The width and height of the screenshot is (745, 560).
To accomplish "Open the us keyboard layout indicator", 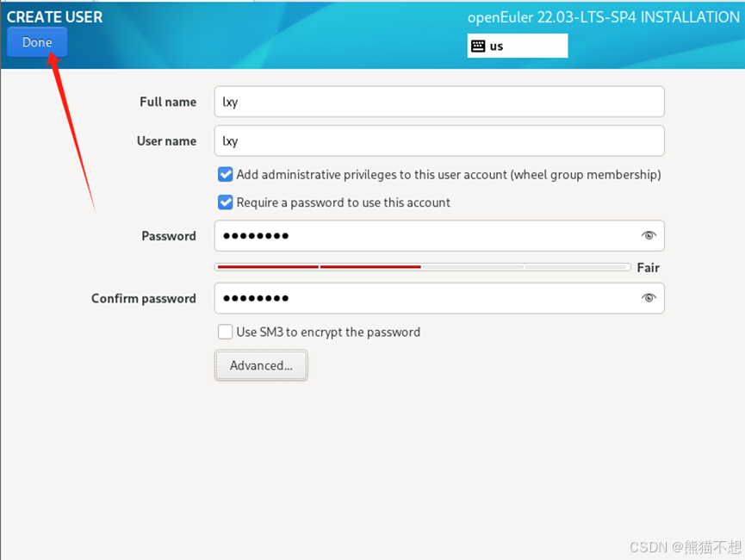I will (x=518, y=46).
